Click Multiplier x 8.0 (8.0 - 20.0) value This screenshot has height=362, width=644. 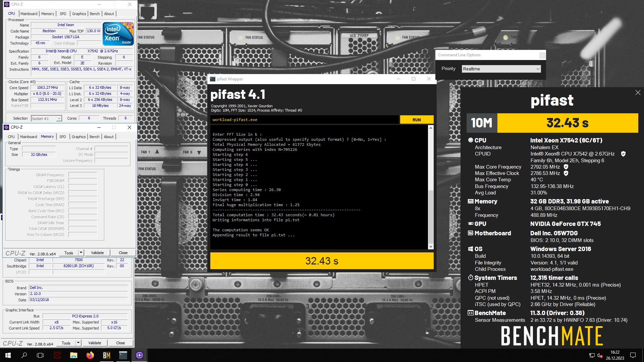(48, 94)
